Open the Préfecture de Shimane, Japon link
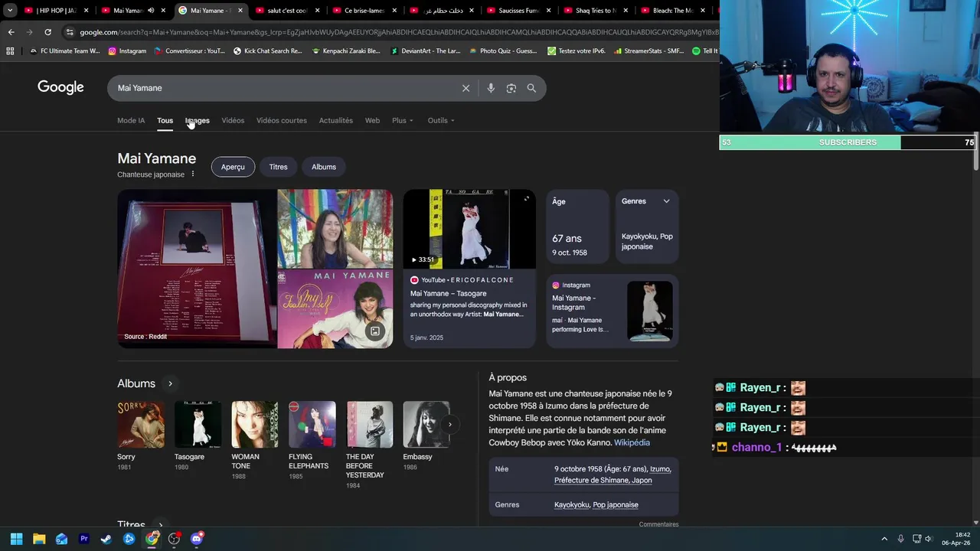Image resolution: width=980 pixels, height=551 pixels. point(603,480)
